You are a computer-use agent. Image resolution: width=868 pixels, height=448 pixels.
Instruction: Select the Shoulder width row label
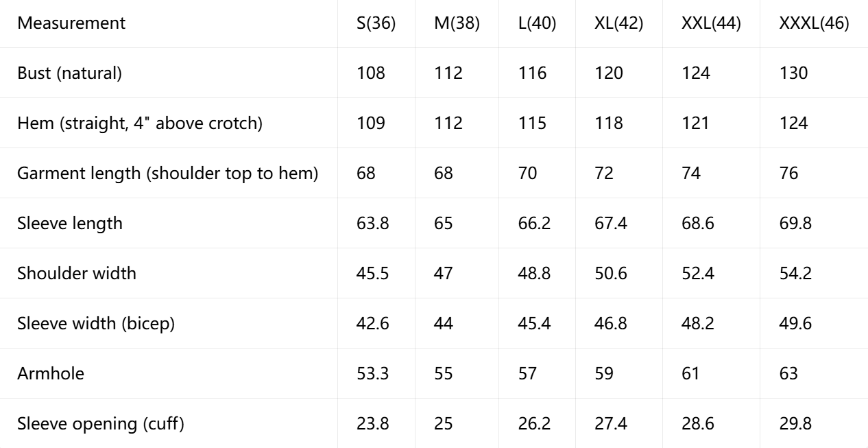[x=77, y=274]
